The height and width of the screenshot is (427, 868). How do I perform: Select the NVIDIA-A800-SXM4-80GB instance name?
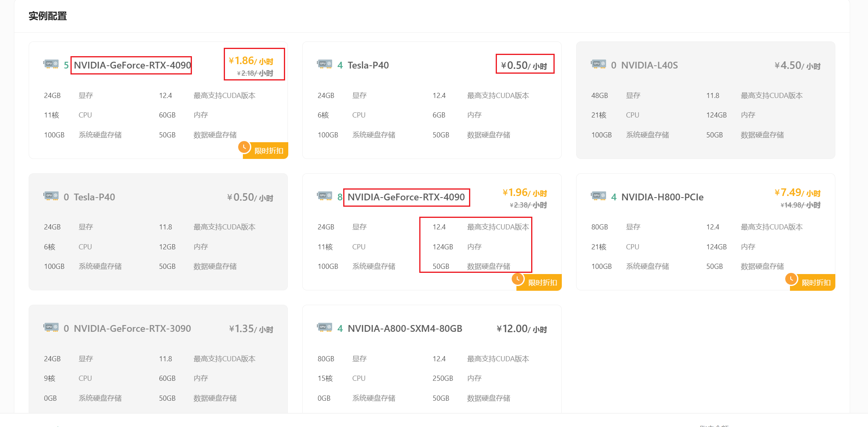tap(405, 329)
